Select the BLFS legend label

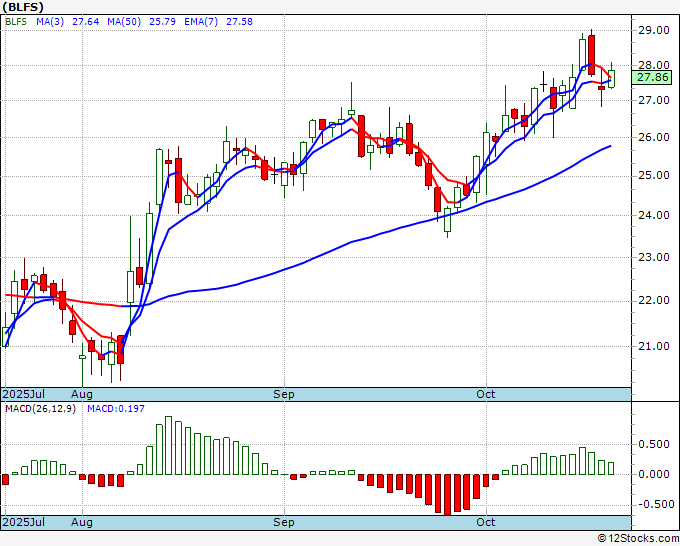16,22
